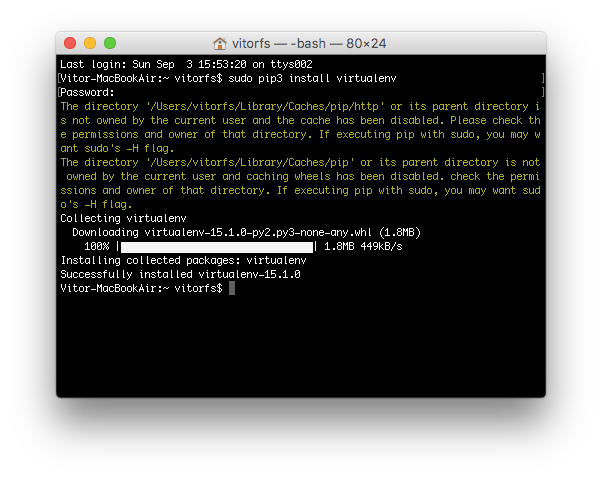Click the right bracket mark beside Password line
This screenshot has width=602, height=478.
tap(543, 92)
